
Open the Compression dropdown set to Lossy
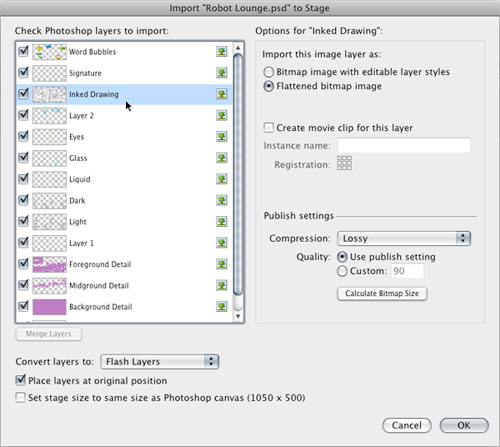pos(404,238)
